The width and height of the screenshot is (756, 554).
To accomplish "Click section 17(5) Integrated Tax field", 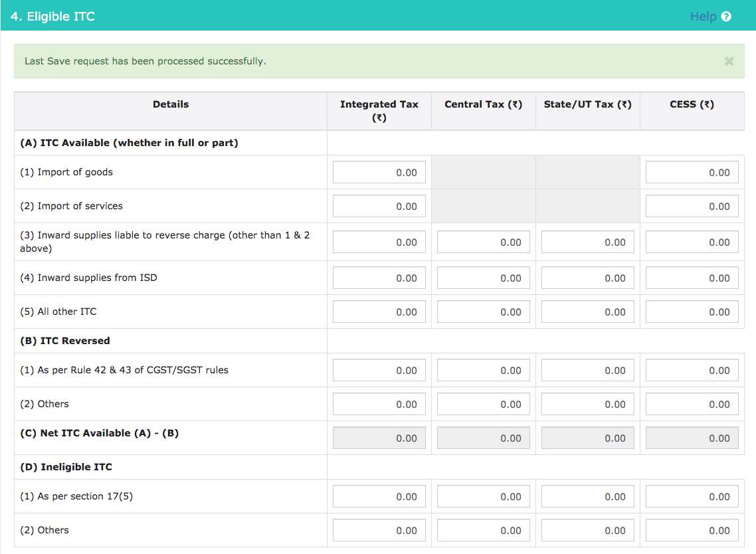I will (x=379, y=496).
